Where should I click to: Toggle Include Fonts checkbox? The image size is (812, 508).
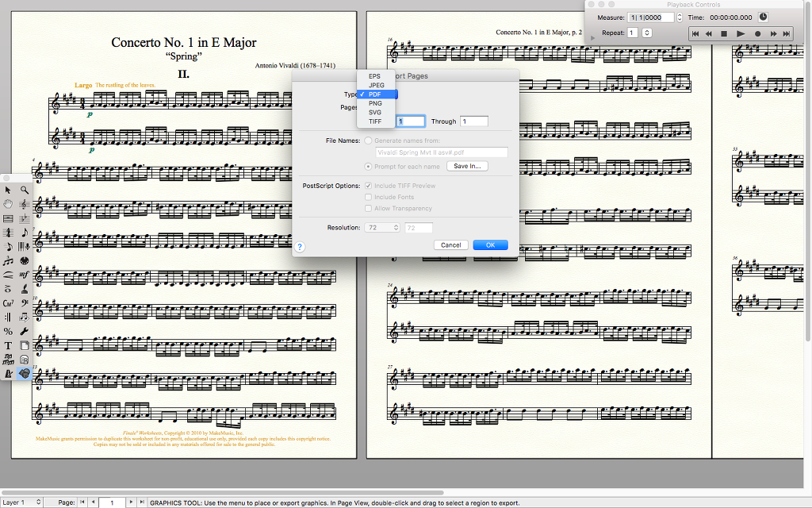(368, 197)
